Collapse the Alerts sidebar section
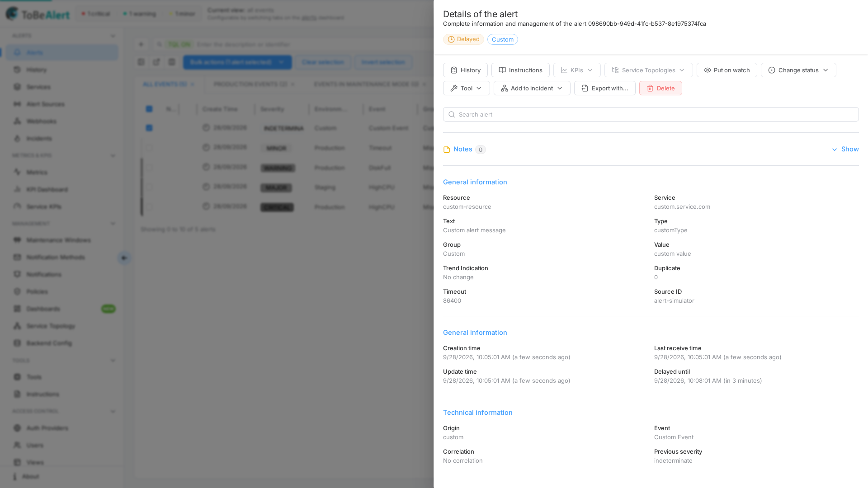The image size is (868, 488). point(113,36)
